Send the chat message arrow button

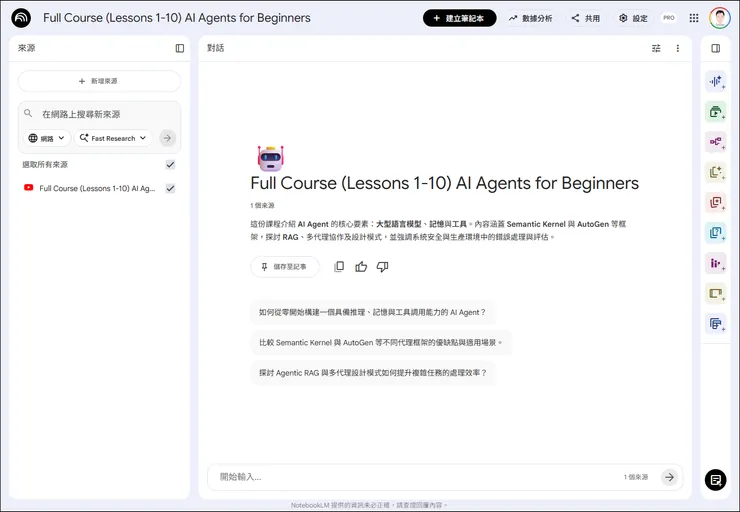pyautogui.click(x=669, y=477)
